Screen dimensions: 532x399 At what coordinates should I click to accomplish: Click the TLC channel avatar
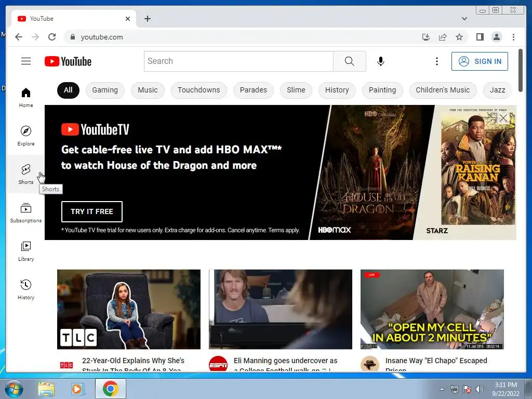66,365
